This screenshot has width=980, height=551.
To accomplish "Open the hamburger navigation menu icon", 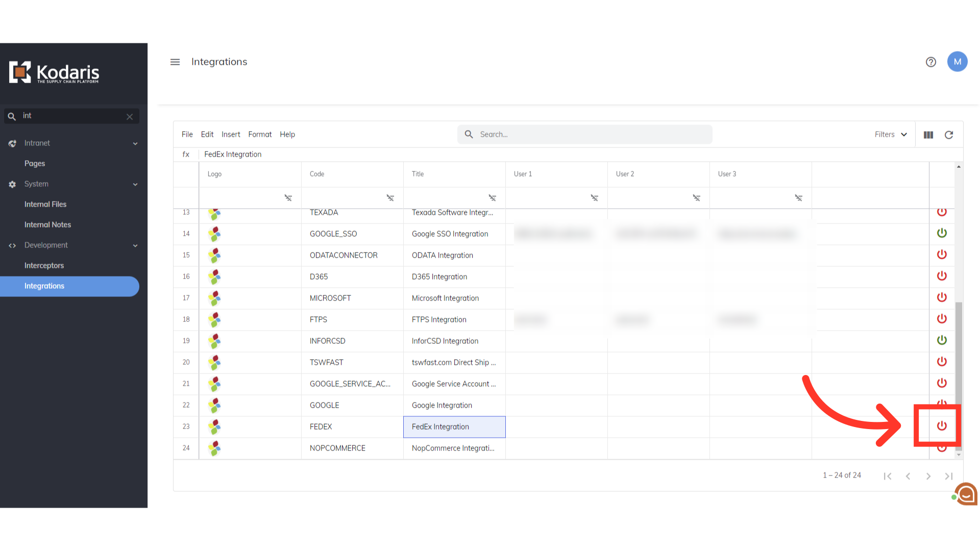I will (x=175, y=62).
